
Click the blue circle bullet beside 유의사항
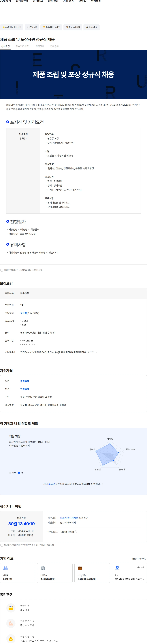(8, 244)
